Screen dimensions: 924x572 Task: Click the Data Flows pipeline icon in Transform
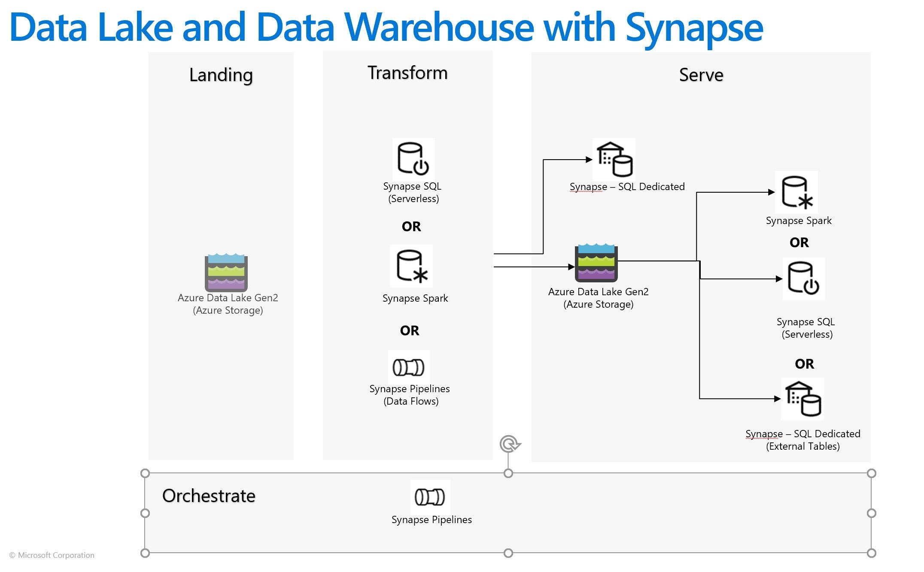408,367
